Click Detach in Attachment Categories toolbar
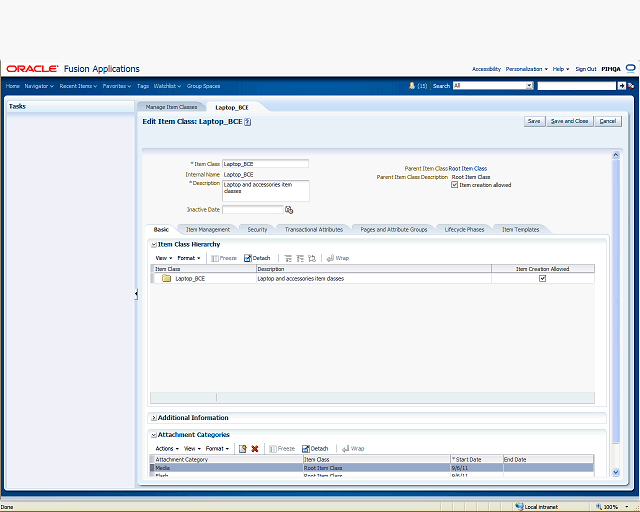The height and width of the screenshot is (512, 640). [x=315, y=449]
